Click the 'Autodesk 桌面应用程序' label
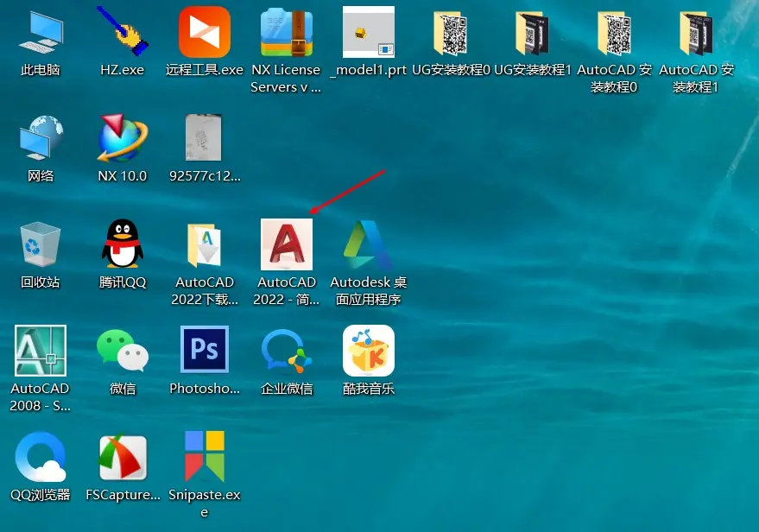Image resolution: width=759 pixels, height=532 pixels. (x=369, y=291)
